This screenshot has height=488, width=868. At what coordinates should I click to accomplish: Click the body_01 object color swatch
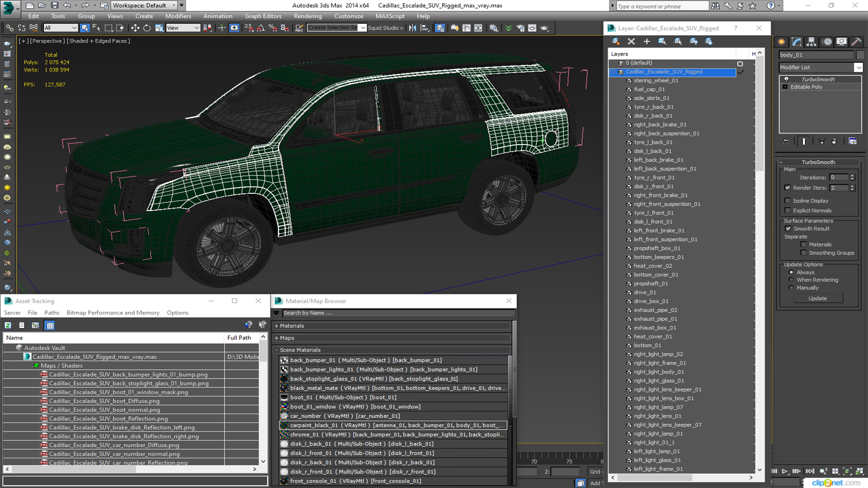[x=860, y=55]
